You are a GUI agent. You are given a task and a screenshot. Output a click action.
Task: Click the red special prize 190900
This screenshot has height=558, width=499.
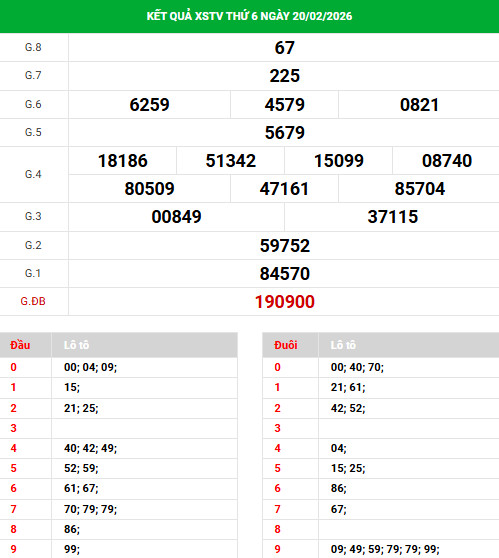click(x=284, y=302)
